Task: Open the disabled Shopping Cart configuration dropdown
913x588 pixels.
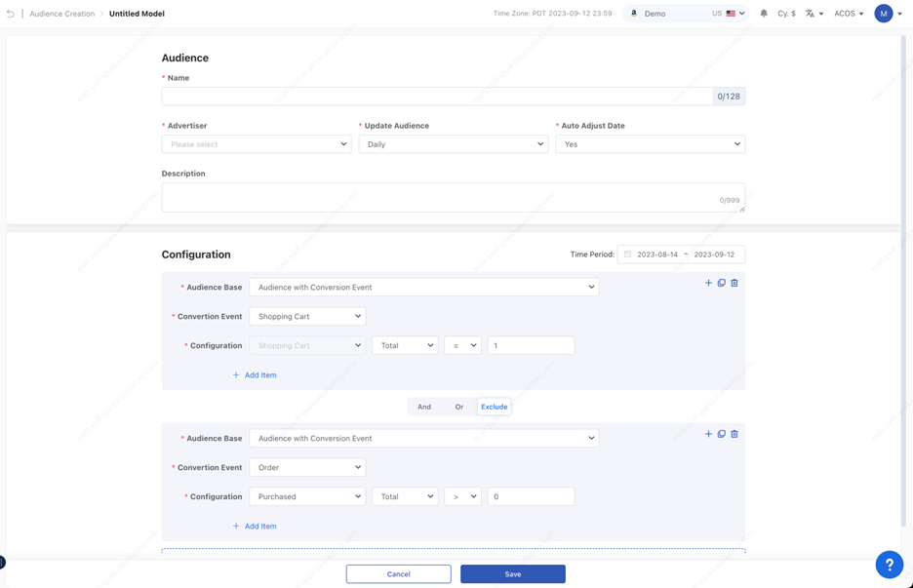Action: (307, 345)
